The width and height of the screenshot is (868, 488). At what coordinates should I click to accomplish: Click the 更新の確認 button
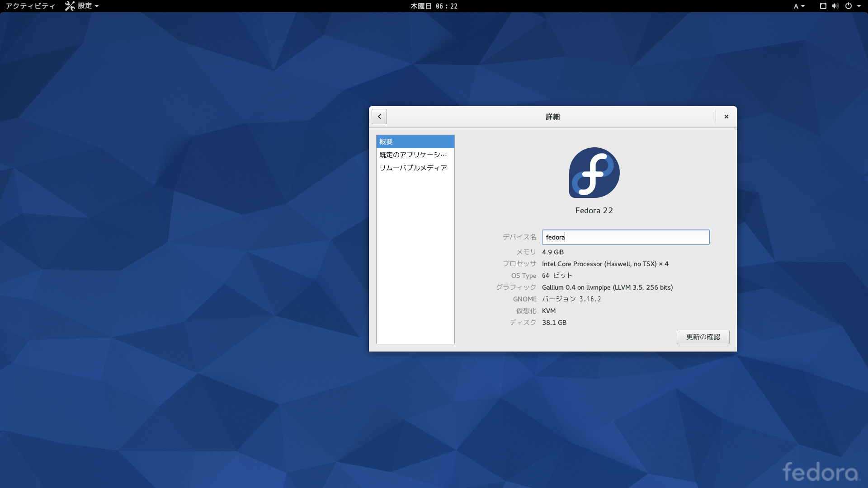point(703,337)
